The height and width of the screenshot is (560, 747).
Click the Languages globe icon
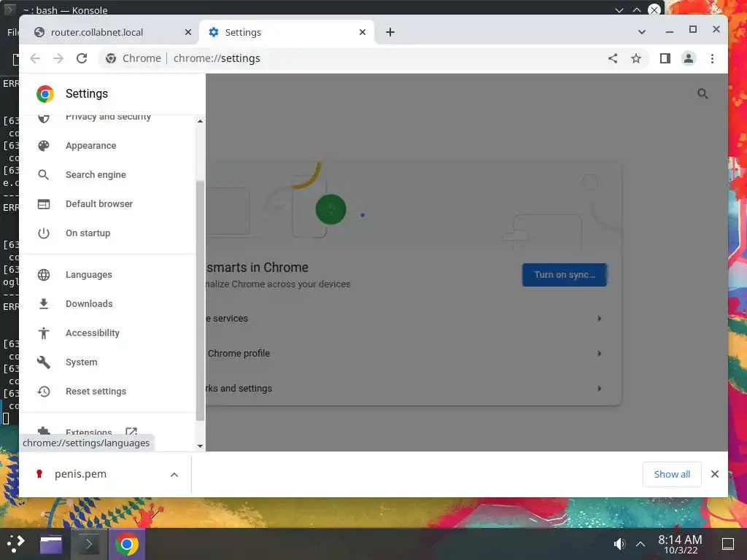(44, 275)
